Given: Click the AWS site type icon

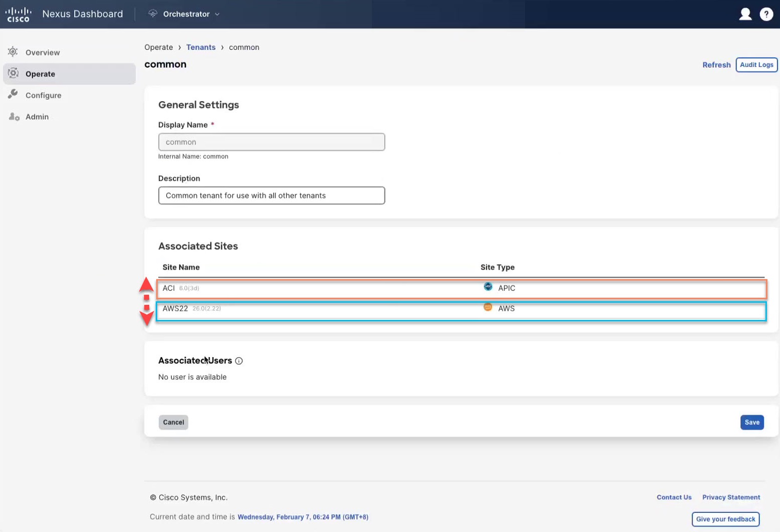Looking at the screenshot, I should tap(488, 307).
